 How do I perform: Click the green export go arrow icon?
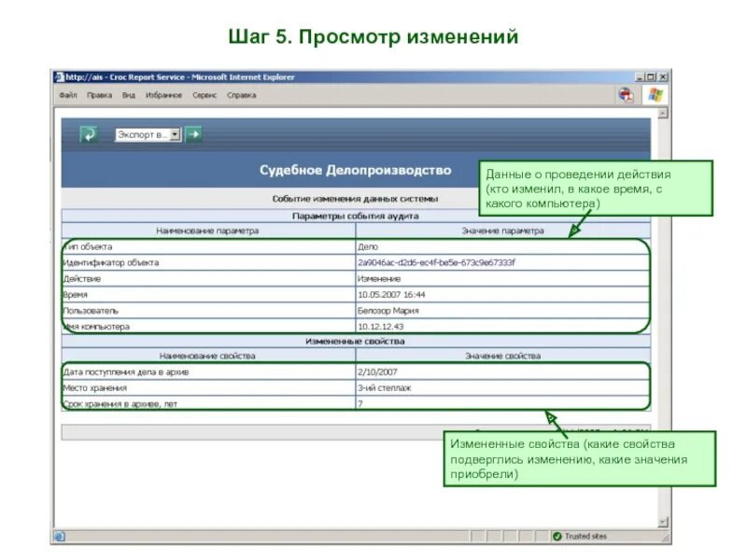(x=193, y=134)
